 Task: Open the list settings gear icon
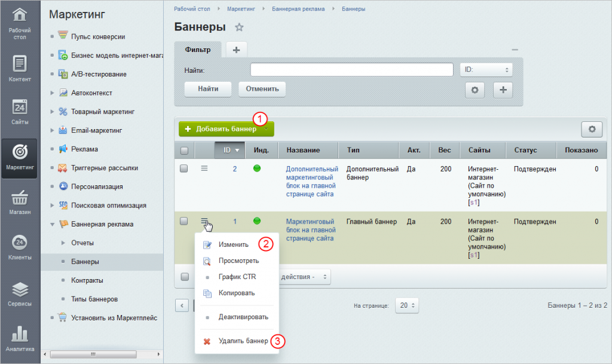coord(592,129)
